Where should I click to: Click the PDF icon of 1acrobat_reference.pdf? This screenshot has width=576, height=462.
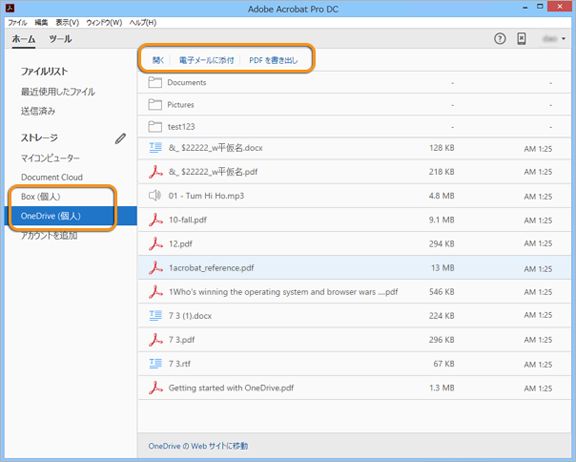(155, 268)
